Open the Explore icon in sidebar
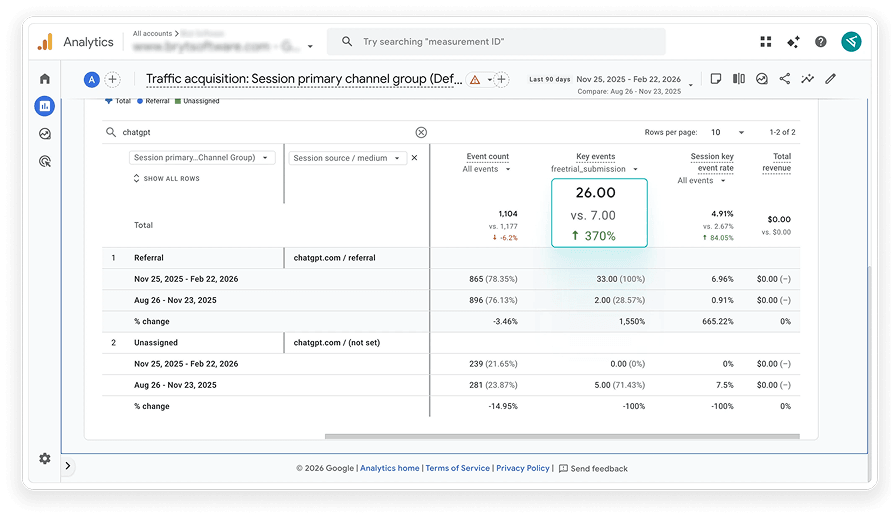The height and width of the screenshot is (518, 891). (x=45, y=134)
